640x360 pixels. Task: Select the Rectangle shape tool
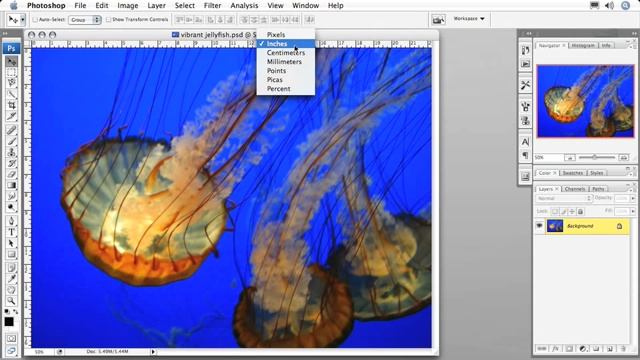(x=11, y=254)
